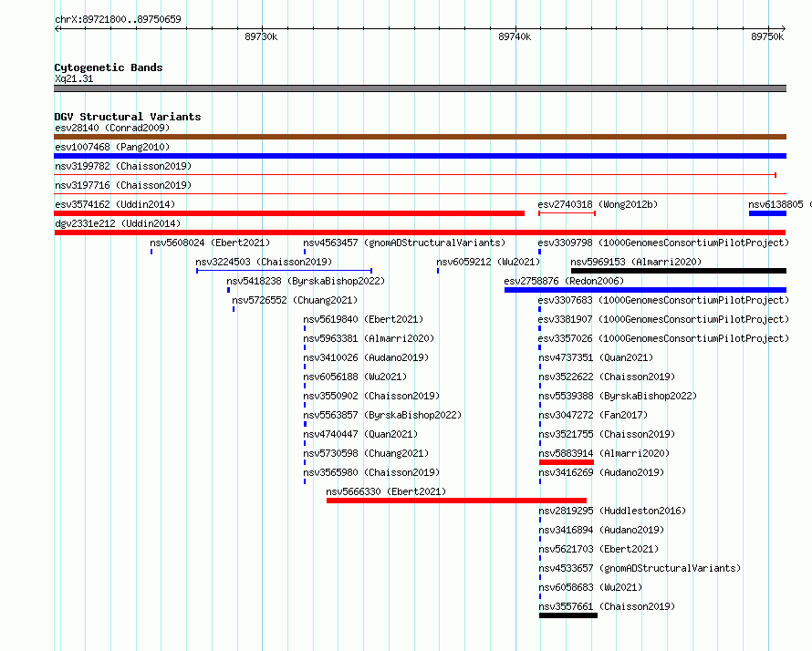Select the chrX:89721800..89750659 coordinates text
812x651 pixels.
click(118, 19)
